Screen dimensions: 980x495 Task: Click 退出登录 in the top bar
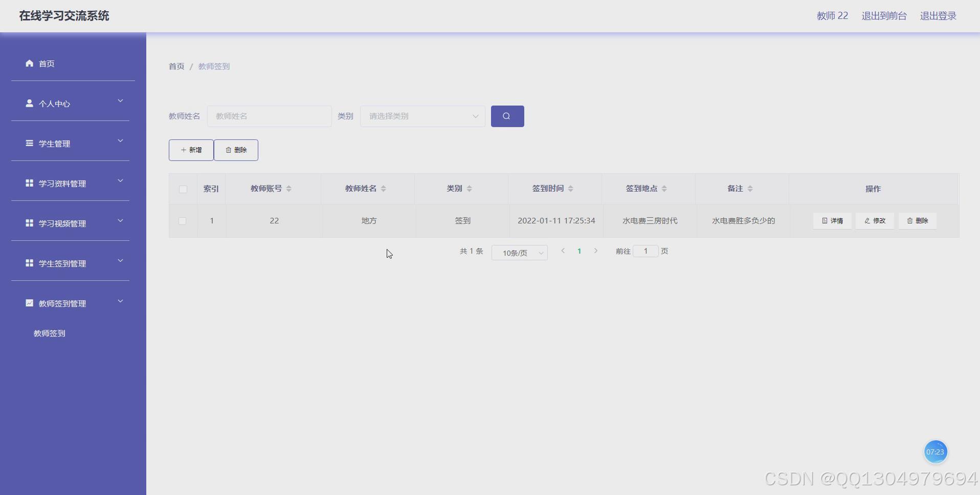click(x=937, y=15)
